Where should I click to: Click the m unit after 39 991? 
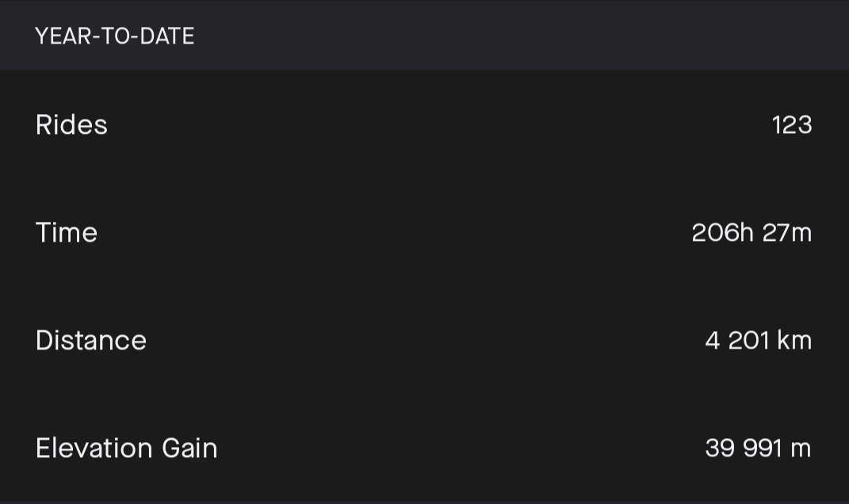(x=801, y=450)
